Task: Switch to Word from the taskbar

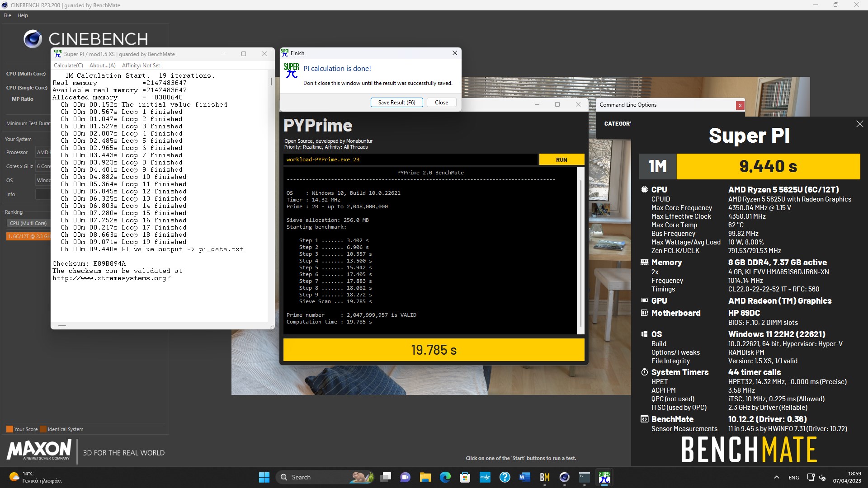Action: tap(525, 477)
